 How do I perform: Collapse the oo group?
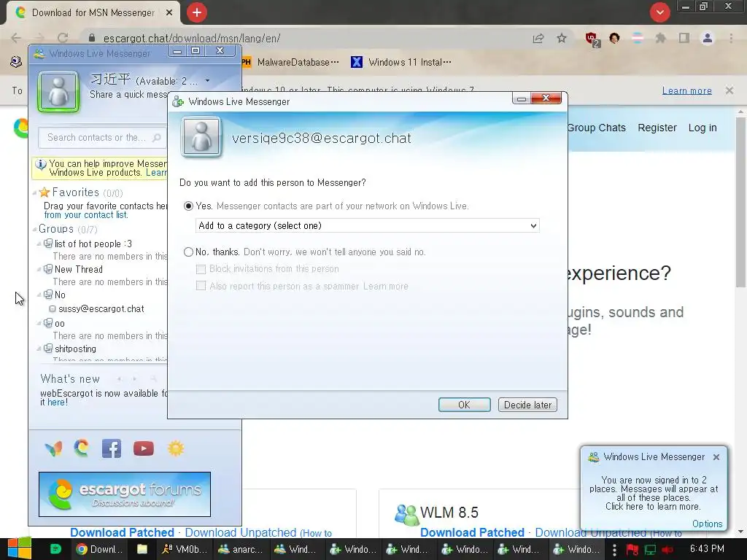tap(39, 323)
